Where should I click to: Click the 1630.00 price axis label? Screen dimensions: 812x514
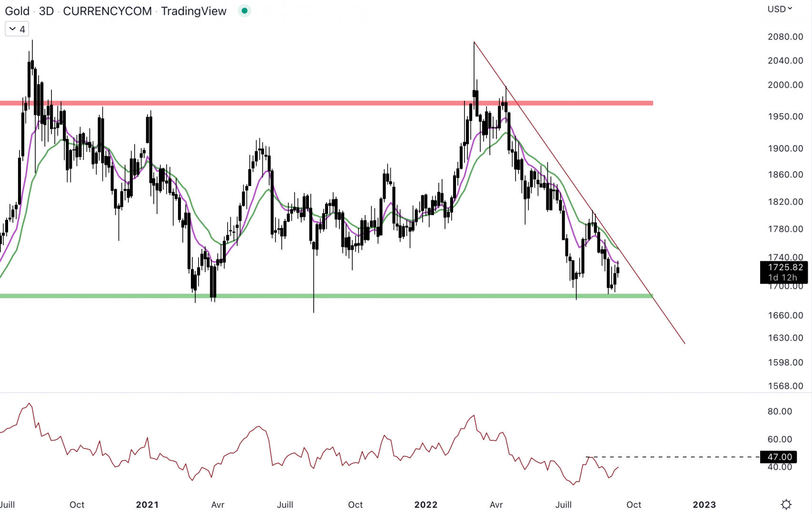pos(785,338)
